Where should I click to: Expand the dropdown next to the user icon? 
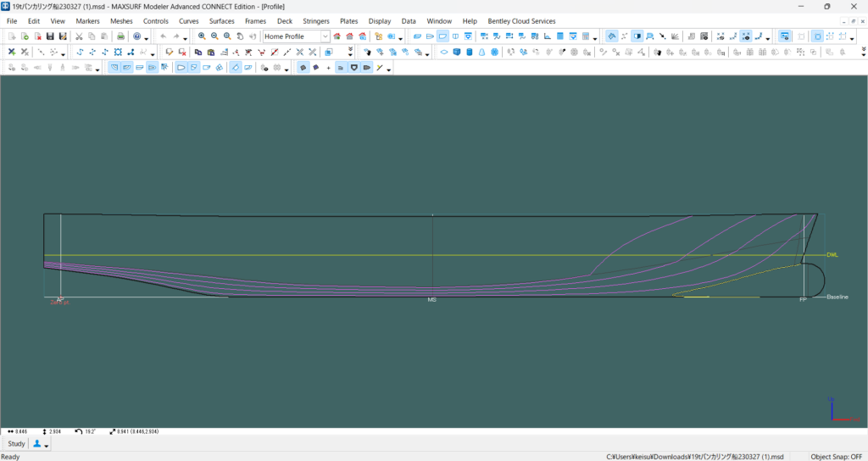[47, 444]
